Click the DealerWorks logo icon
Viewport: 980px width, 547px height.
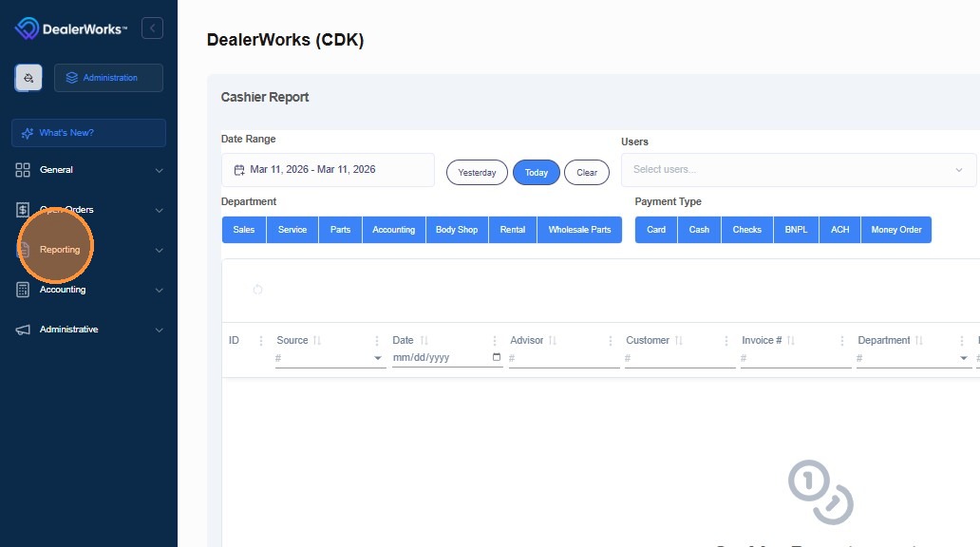[x=27, y=28]
